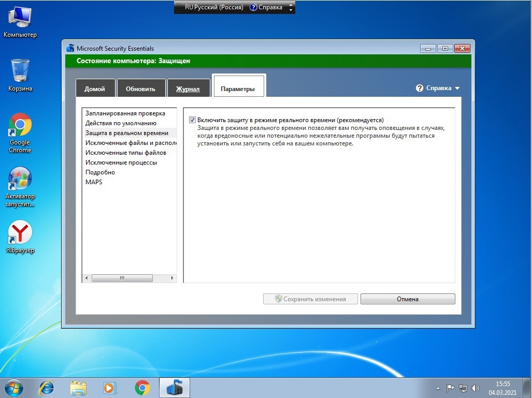Open Справка on the language bar
Screen dimensions: 532x398
coord(266,7)
